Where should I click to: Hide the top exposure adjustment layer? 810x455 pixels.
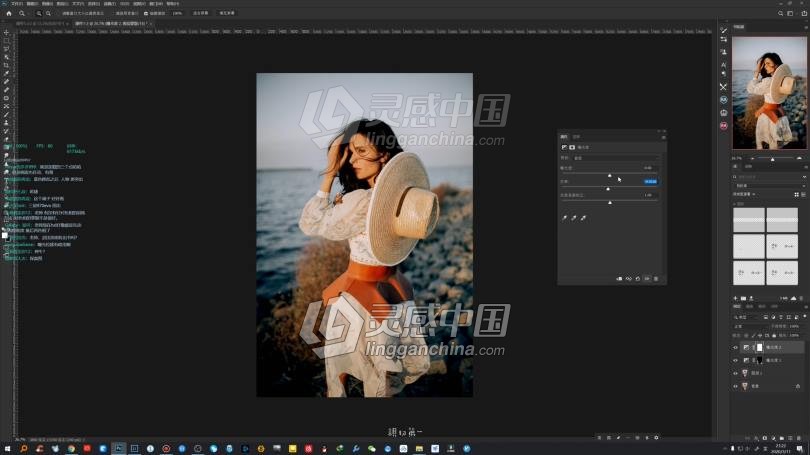(x=736, y=348)
